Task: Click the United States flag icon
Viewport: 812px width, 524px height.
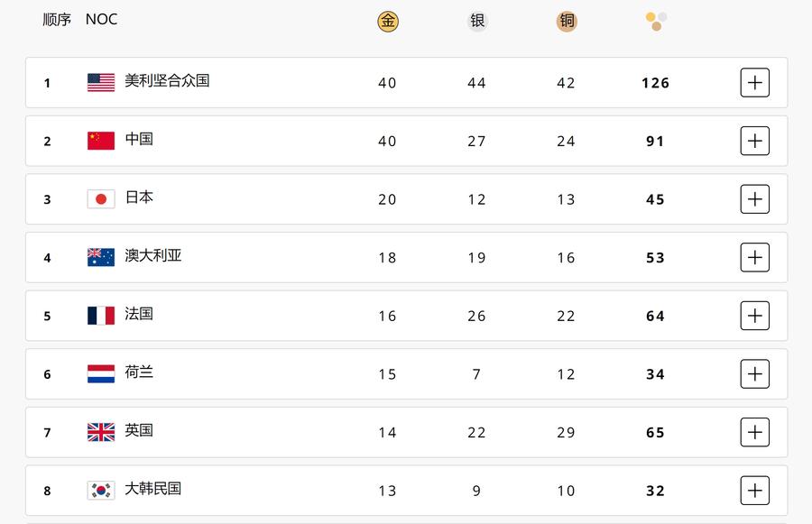Action: (101, 82)
